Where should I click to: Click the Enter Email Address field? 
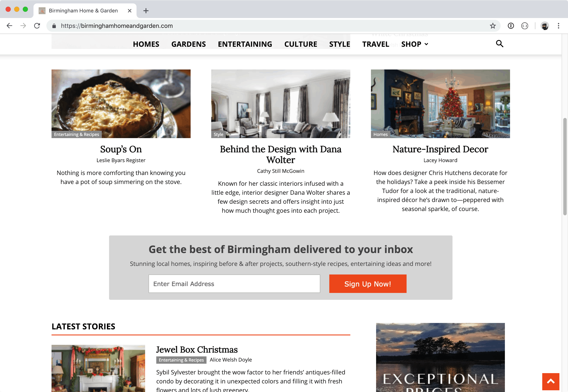click(234, 284)
